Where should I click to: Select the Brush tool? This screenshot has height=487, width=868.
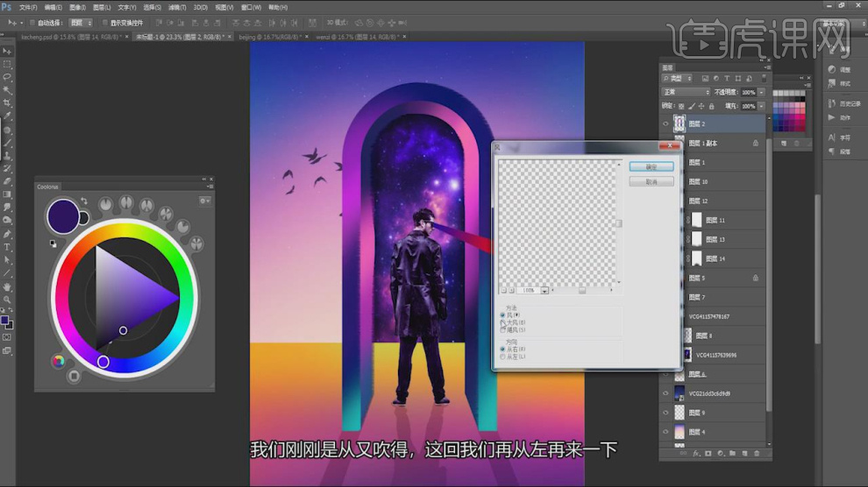coord(7,143)
